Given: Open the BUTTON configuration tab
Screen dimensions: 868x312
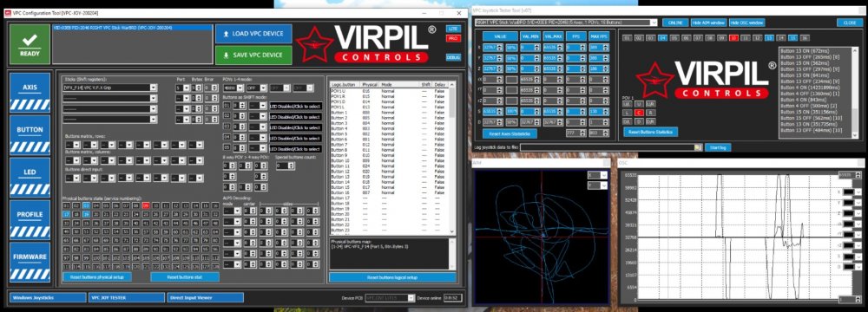Looking at the screenshot, I should tap(30, 135).
